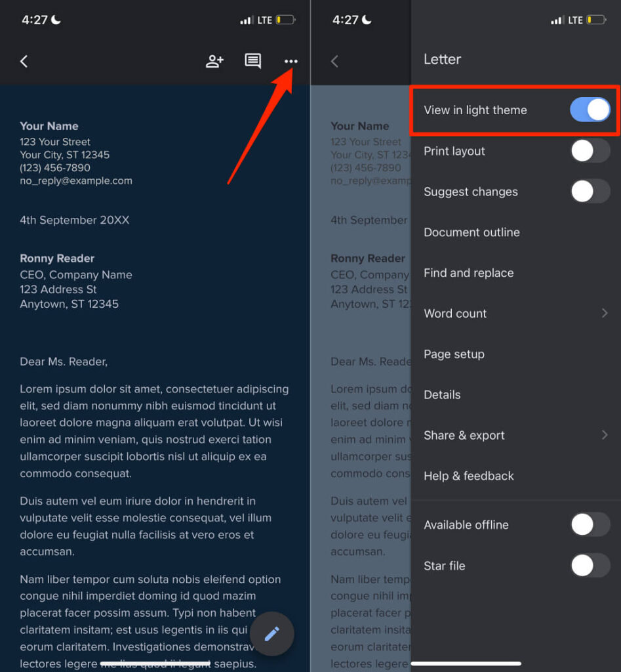Tap the battery indicator in right status bar
Image resolution: width=621 pixels, height=672 pixels.
click(597, 20)
